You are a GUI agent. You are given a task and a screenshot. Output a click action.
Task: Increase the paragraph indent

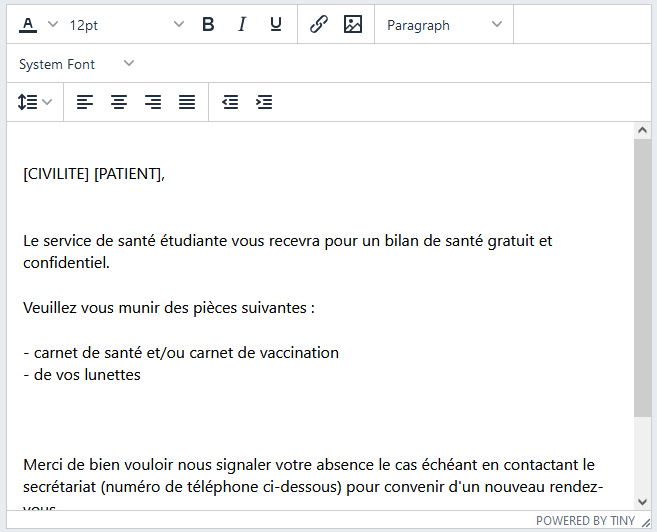pyautogui.click(x=264, y=102)
